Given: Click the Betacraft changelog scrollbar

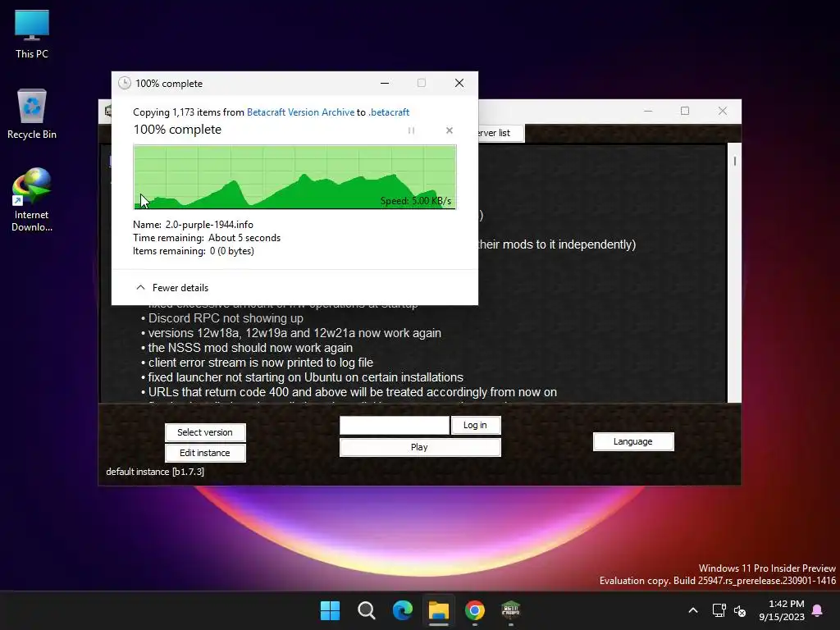Looking at the screenshot, I should 734,273.
